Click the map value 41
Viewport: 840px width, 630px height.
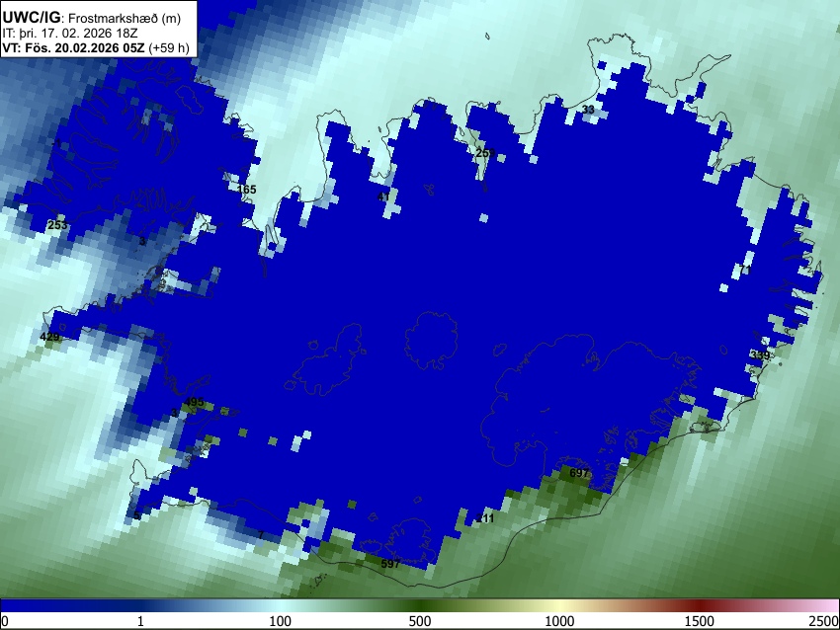(x=383, y=197)
